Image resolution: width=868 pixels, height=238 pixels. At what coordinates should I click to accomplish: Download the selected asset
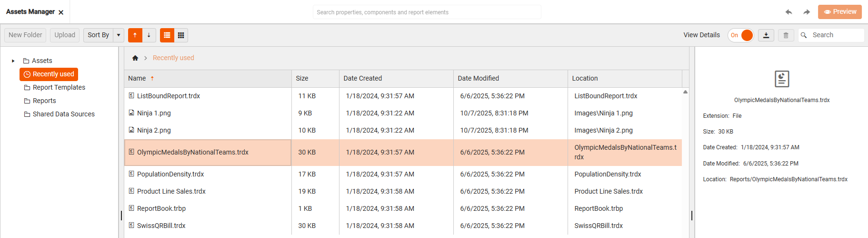point(766,35)
